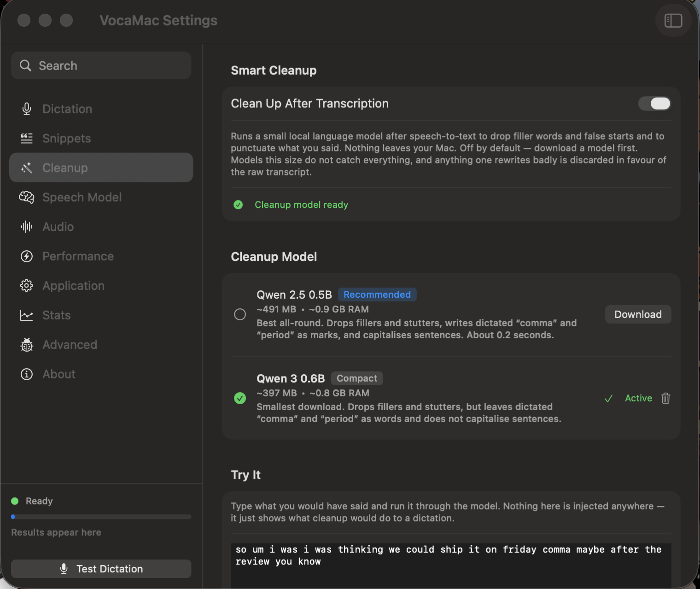Screen dimensions: 700x589
Task: Click the ~491 MB size text
Action: 276,309
